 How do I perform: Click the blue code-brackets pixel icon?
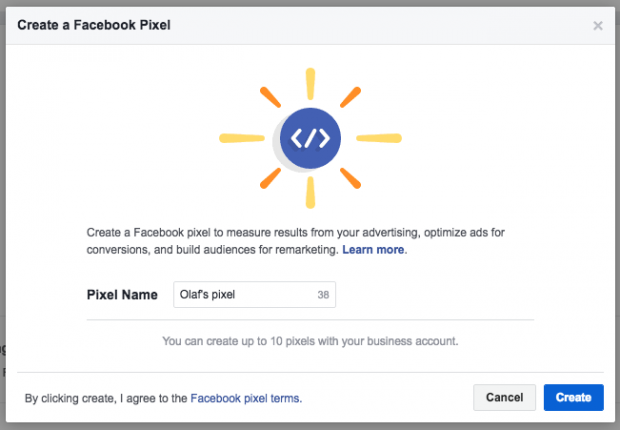[x=310, y=138]
